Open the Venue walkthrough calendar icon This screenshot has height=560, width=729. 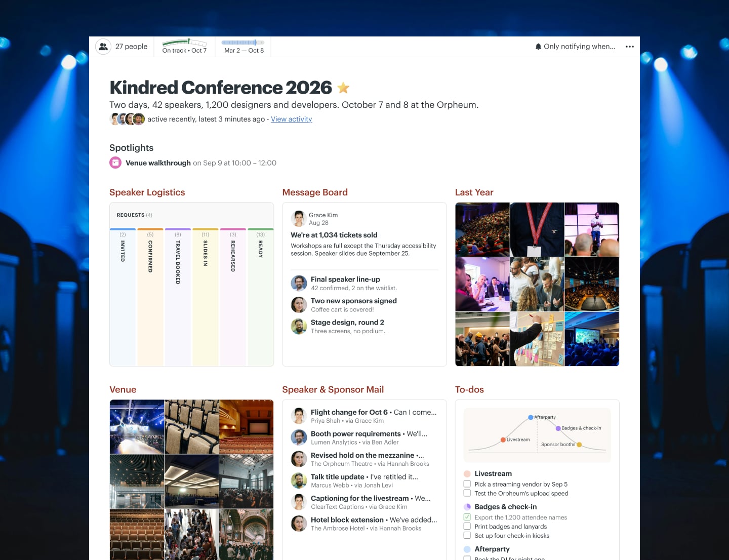115,163
